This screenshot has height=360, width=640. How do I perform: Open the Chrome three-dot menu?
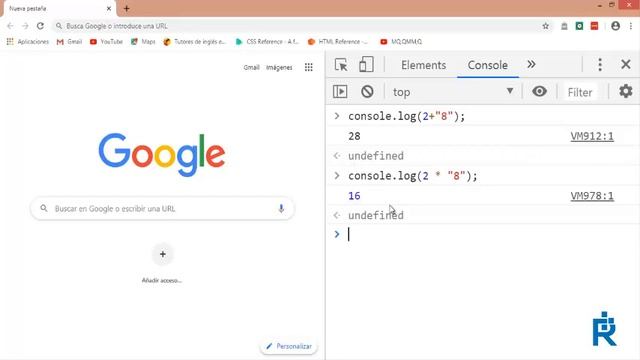tap(631, 26)
